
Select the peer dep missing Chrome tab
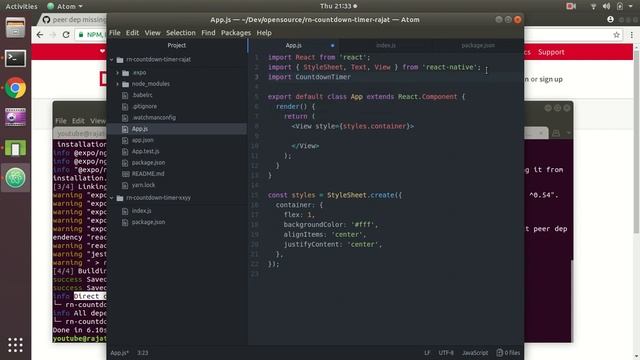74,20
